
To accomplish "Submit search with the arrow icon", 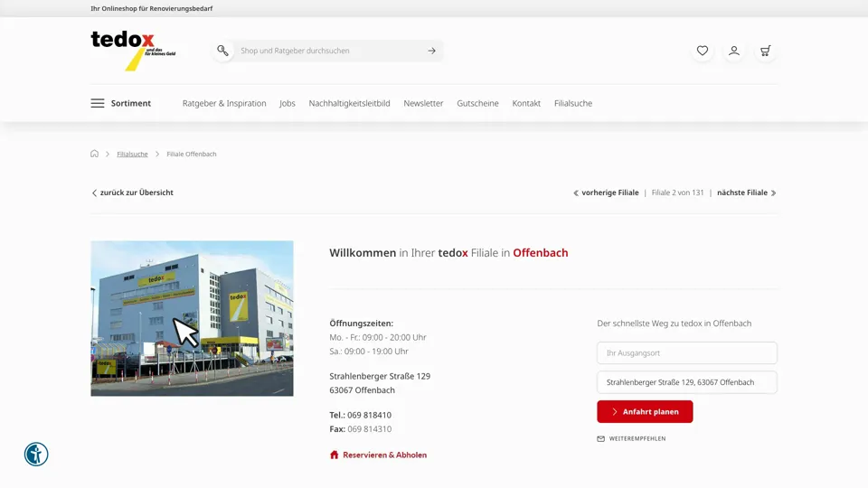I will click(432, 51).
